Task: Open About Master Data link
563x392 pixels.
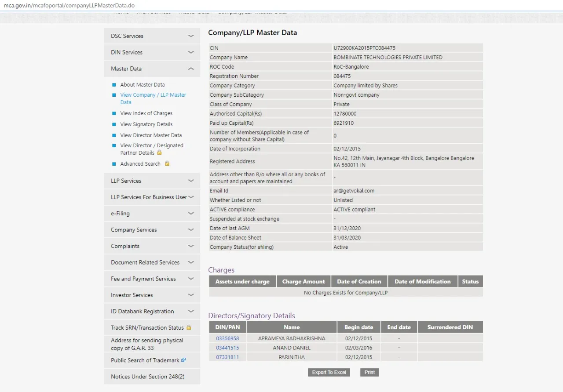Action: (x=143, y=85)
